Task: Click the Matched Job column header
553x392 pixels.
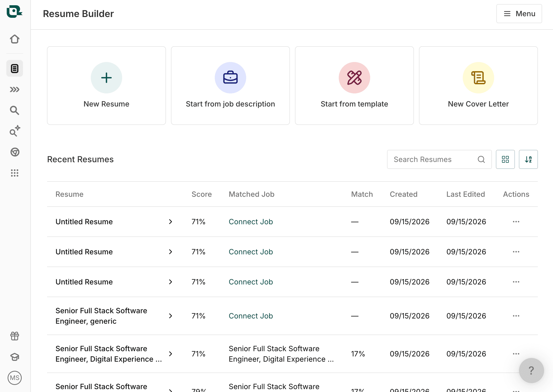Action: (251, 194)
